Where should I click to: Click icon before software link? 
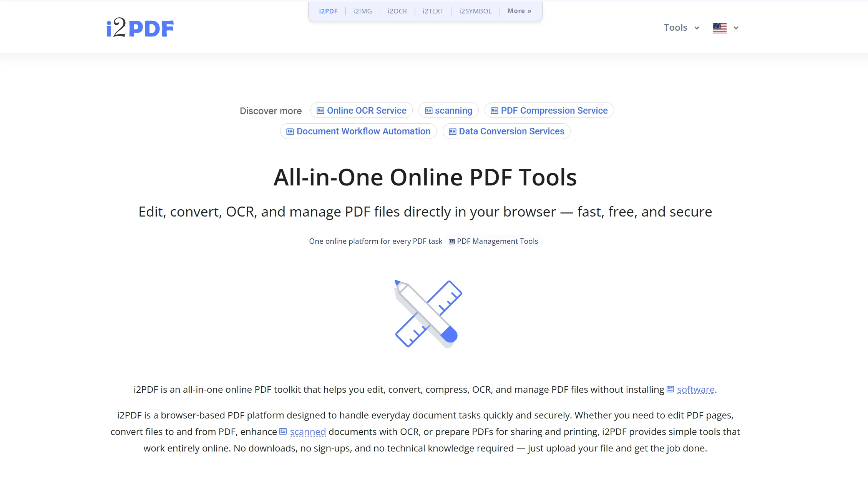pos(670,389)
